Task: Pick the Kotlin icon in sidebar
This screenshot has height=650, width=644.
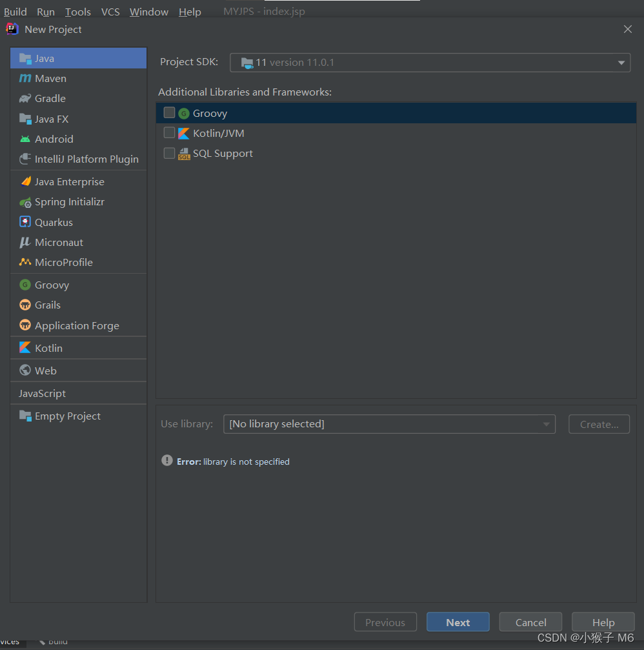Action: coord(25,348)
